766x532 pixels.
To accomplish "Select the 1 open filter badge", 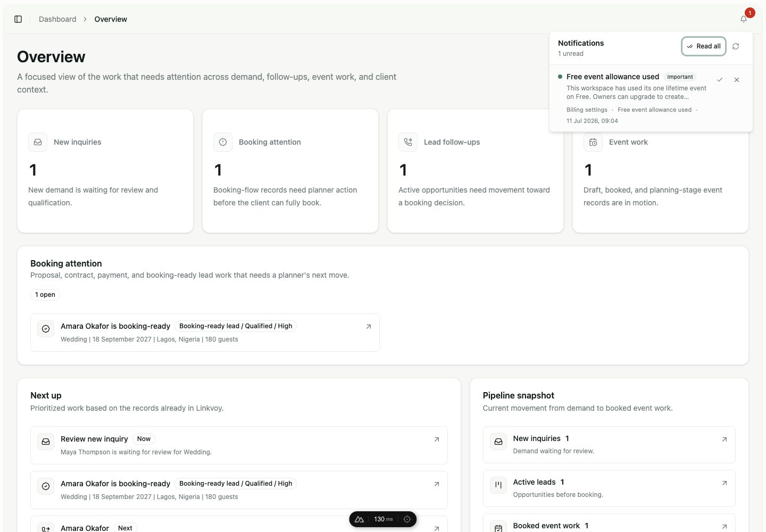I will [x=45, y=295].
